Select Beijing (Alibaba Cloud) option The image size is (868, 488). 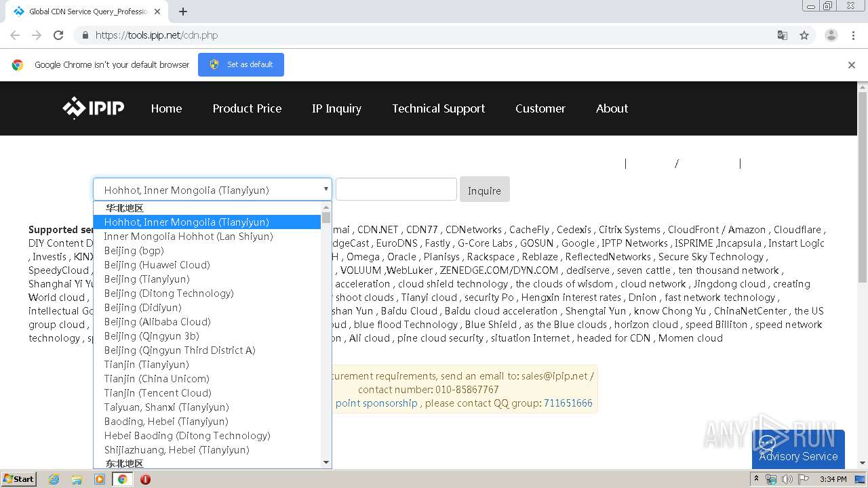(207, 321)
